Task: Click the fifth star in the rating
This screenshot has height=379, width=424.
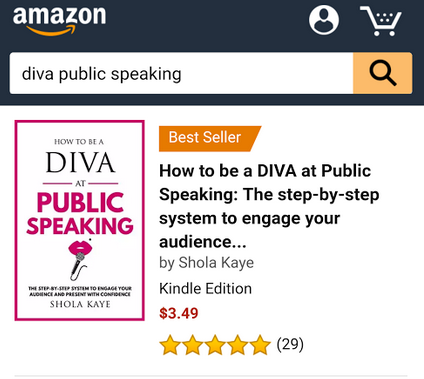Action: click(260, 345)
